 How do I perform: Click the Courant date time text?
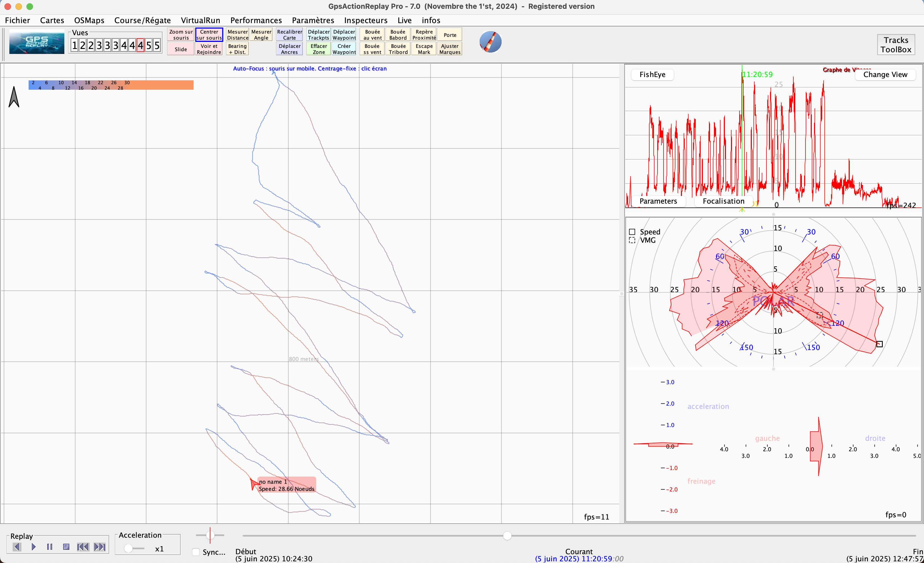pyautogui.click(x=579, y=559)
